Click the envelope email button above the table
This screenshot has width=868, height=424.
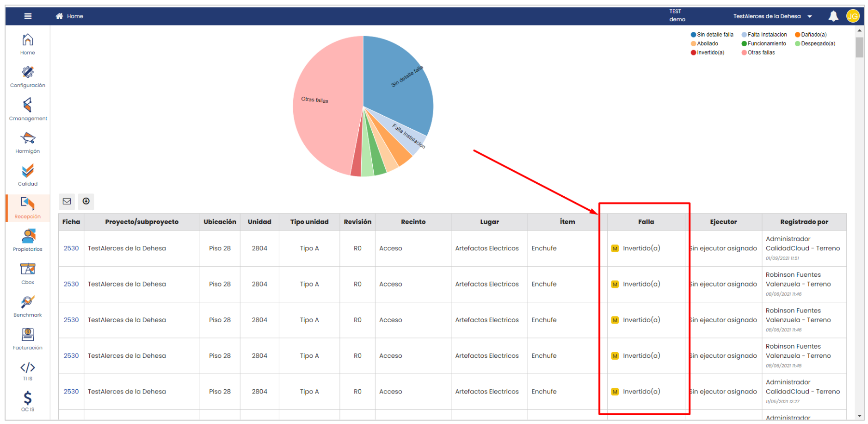coord(67,201)
